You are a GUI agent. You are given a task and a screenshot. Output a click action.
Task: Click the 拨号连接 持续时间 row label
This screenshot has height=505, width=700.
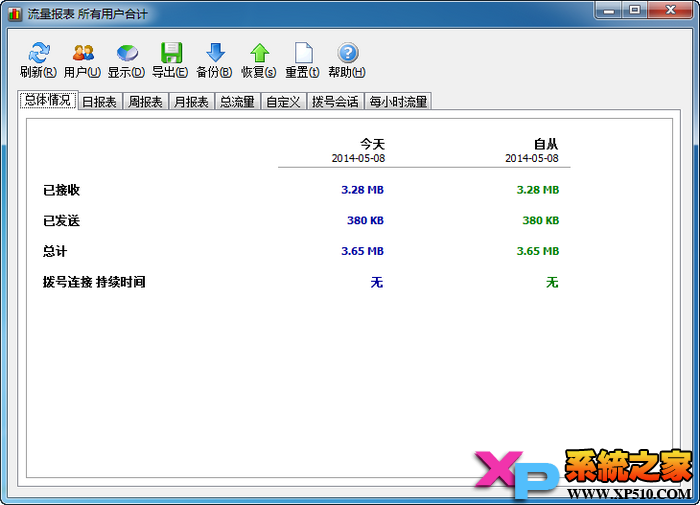point(94,282)
